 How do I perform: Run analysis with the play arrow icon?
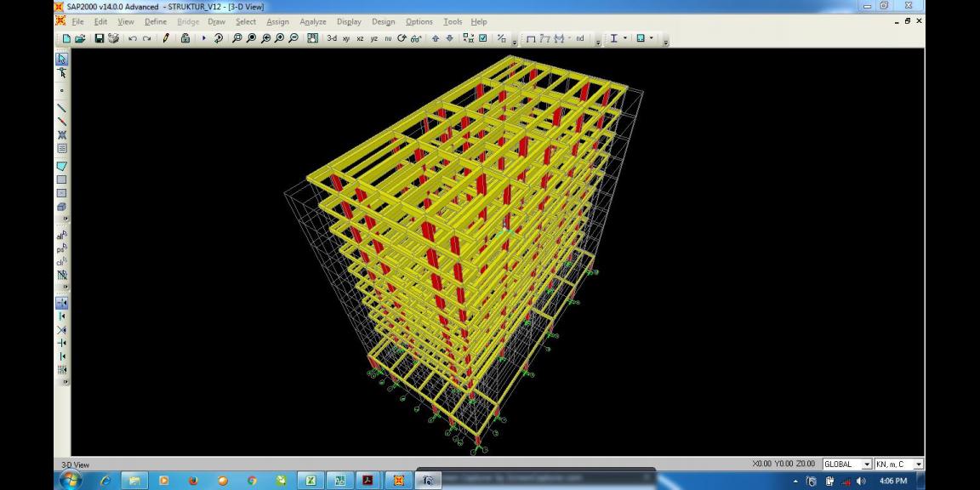[x=204, y=38]
